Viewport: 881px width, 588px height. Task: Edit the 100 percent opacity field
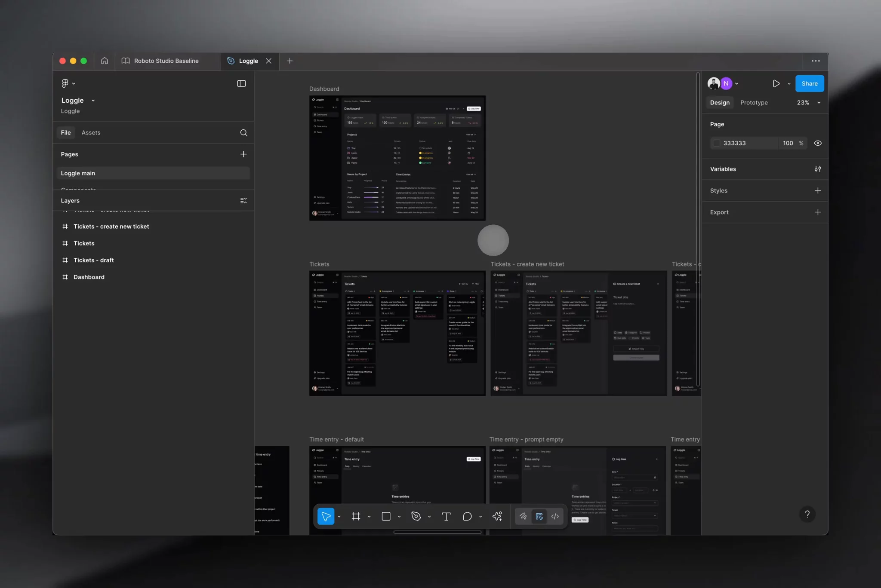pyautogui.click(x=788, y=143)
